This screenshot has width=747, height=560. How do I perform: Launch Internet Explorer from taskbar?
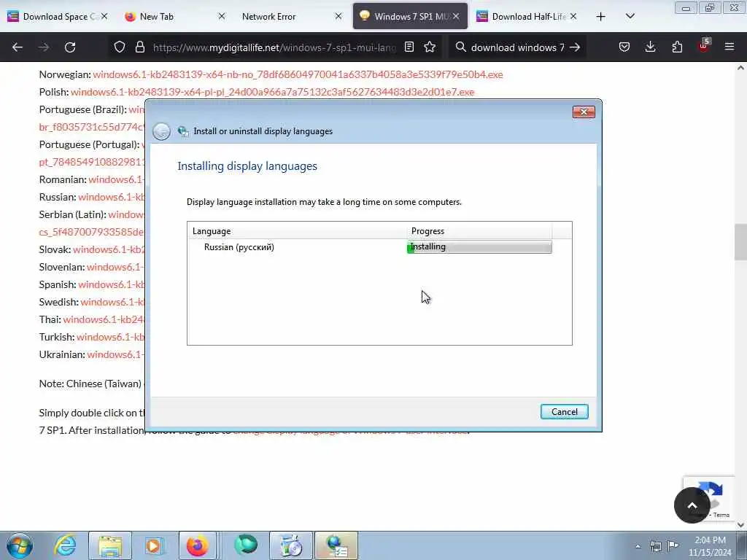tap(65, 545)
